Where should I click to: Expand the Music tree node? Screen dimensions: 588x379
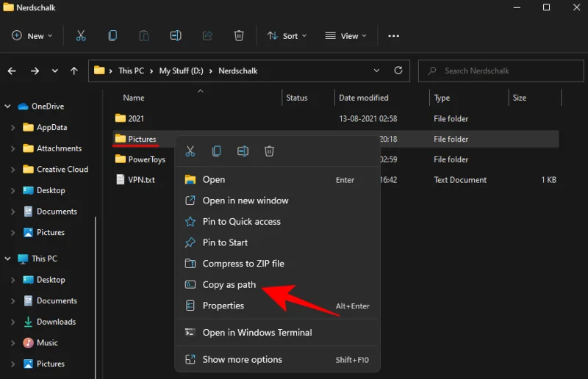(12, 342)
